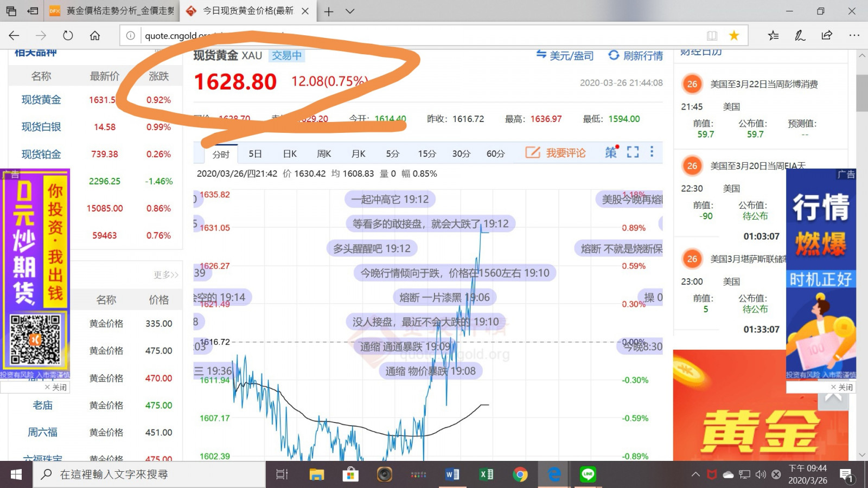Select the 周K chart tab
Viewport: 868px width, 488px height.
[324, 154]
